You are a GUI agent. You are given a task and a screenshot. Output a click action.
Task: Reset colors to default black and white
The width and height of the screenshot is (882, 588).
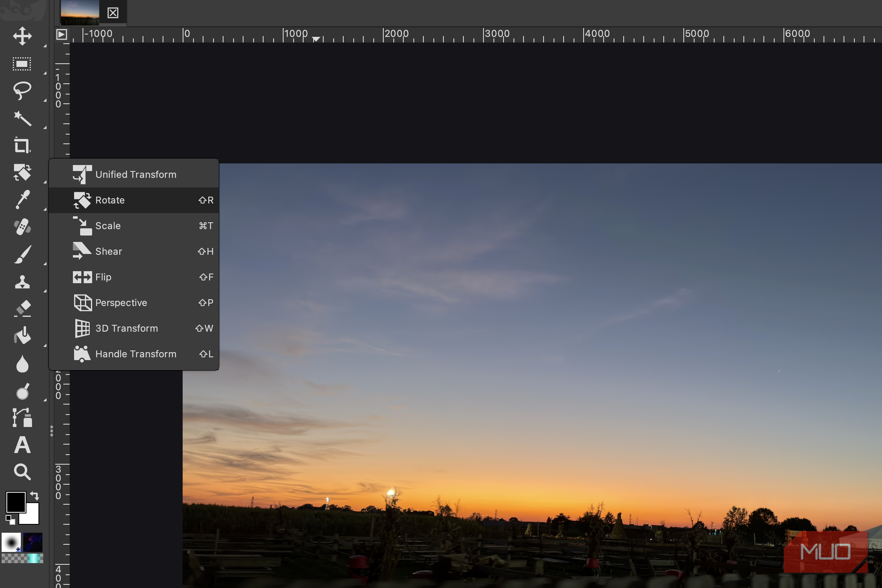[10, 520]
